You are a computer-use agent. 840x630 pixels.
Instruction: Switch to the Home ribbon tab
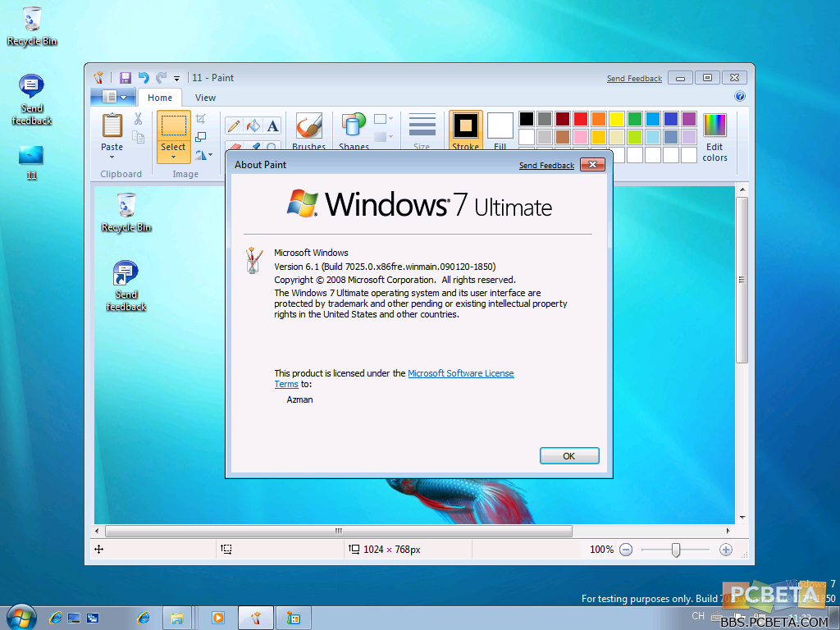160,98
